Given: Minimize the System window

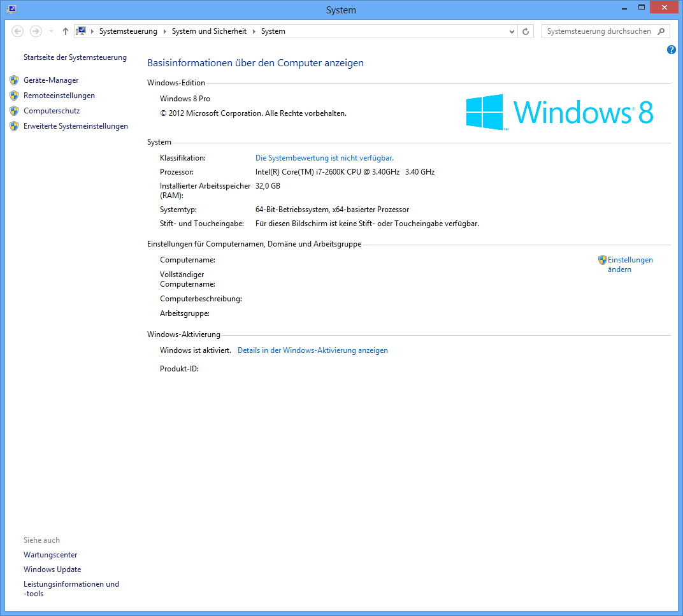Looking at the screenshot, I should tap(624, 8).
